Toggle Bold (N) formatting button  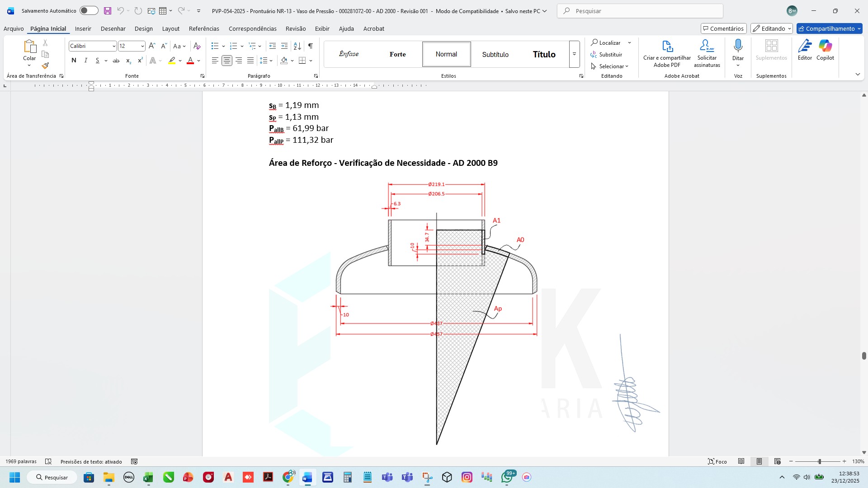pos(74,61)
